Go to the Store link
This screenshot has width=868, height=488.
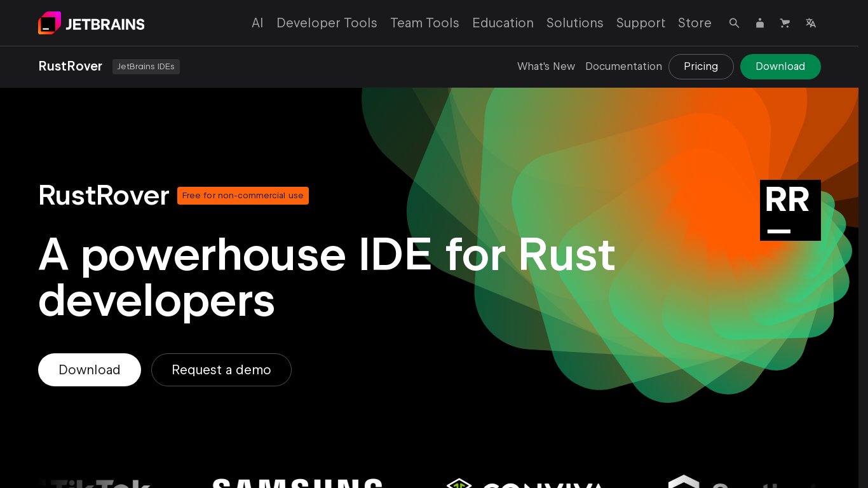click(695, 23)
